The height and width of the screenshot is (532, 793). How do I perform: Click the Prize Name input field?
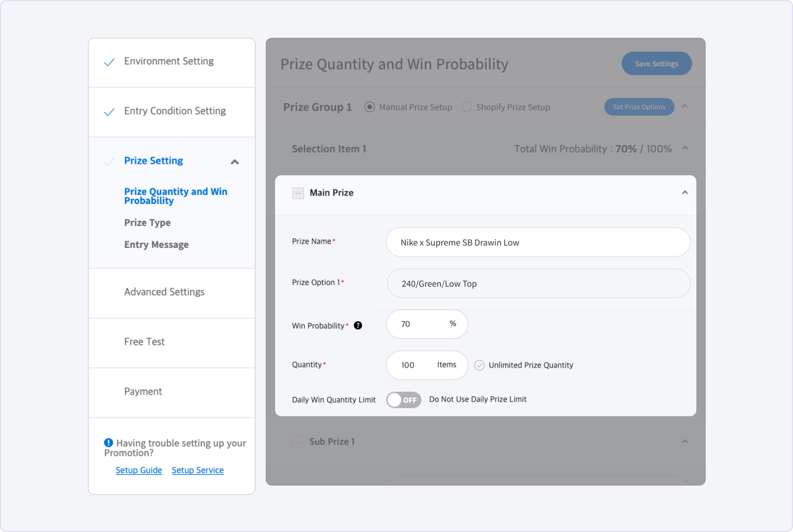(x=538, y=242)
